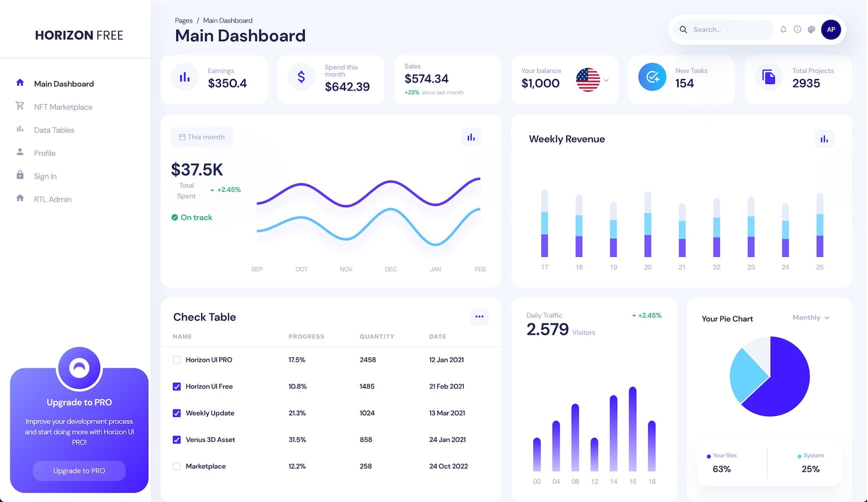Click the notification bell icon

pyautogui.click(x=783, y=30)
